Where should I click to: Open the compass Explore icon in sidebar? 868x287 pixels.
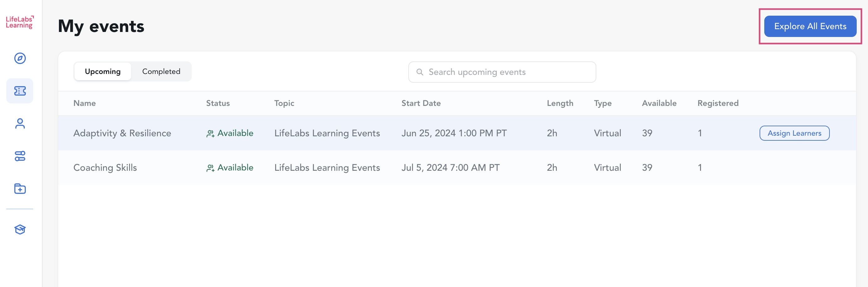click(x=20, y=58)
